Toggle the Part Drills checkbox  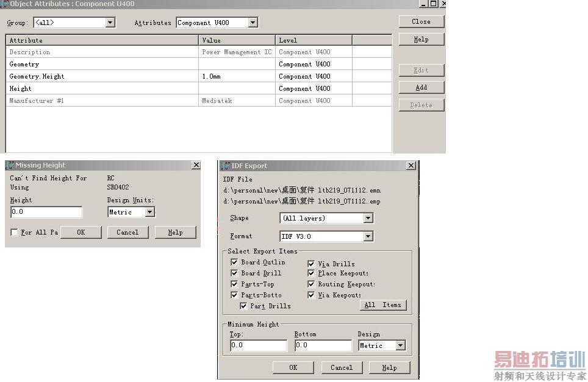243,306
